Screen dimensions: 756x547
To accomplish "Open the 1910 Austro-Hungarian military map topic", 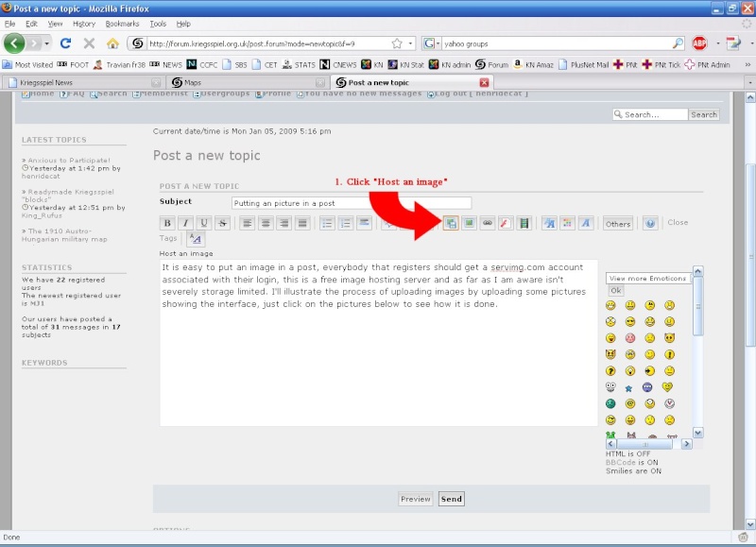I will tap(64, 235).
